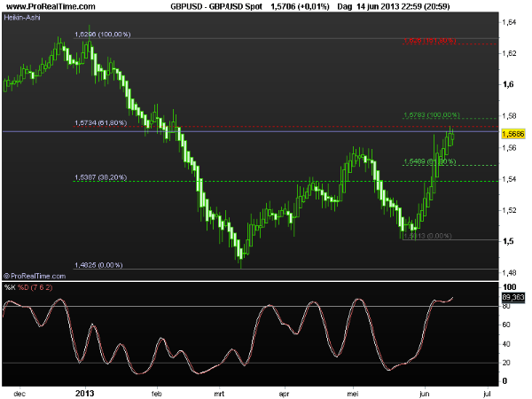
Task: Select the gray 1,5013 (0,00%) label
Action: pyautogui.click(x=427, y=236)
